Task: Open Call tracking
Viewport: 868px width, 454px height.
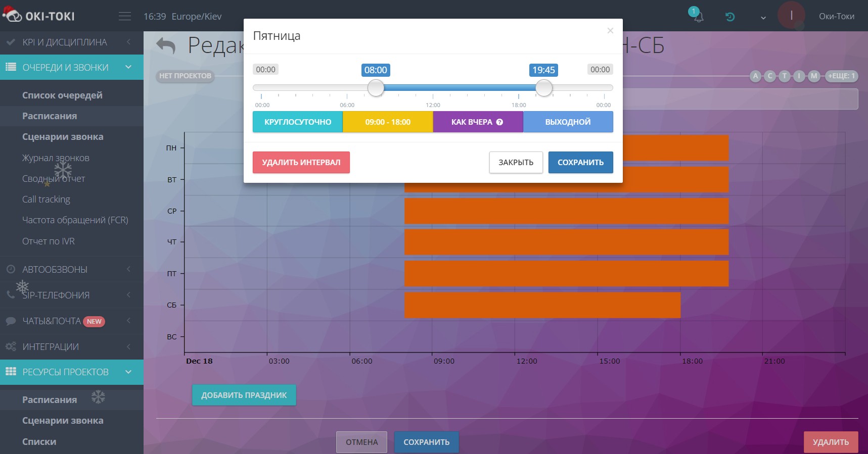Action: (x=46, y=199)
